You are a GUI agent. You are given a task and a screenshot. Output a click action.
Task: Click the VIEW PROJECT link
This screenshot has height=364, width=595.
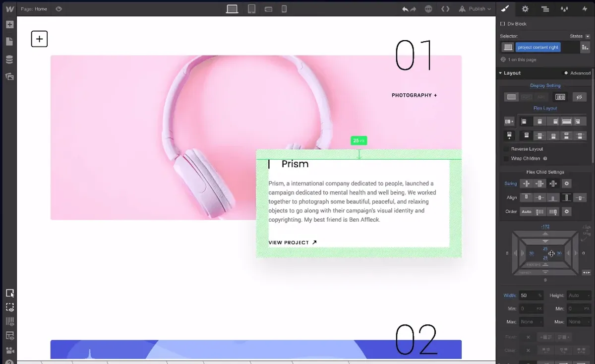(x=293, y=243)
